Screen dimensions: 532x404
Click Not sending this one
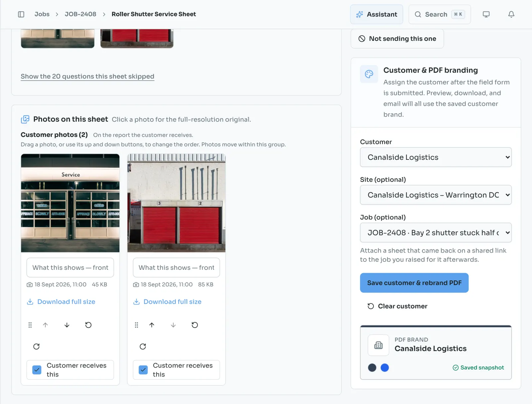coord(397,39)
